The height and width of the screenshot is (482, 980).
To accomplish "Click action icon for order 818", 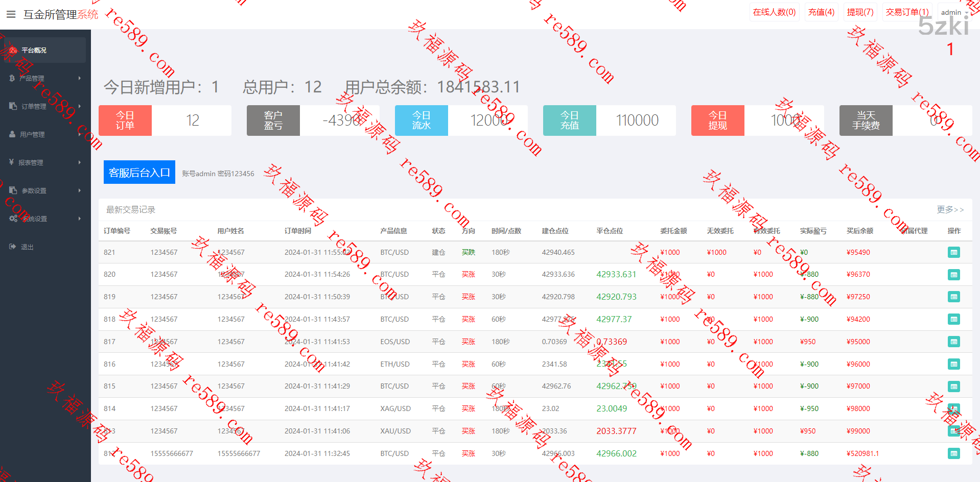I will (x=953, y=319).
